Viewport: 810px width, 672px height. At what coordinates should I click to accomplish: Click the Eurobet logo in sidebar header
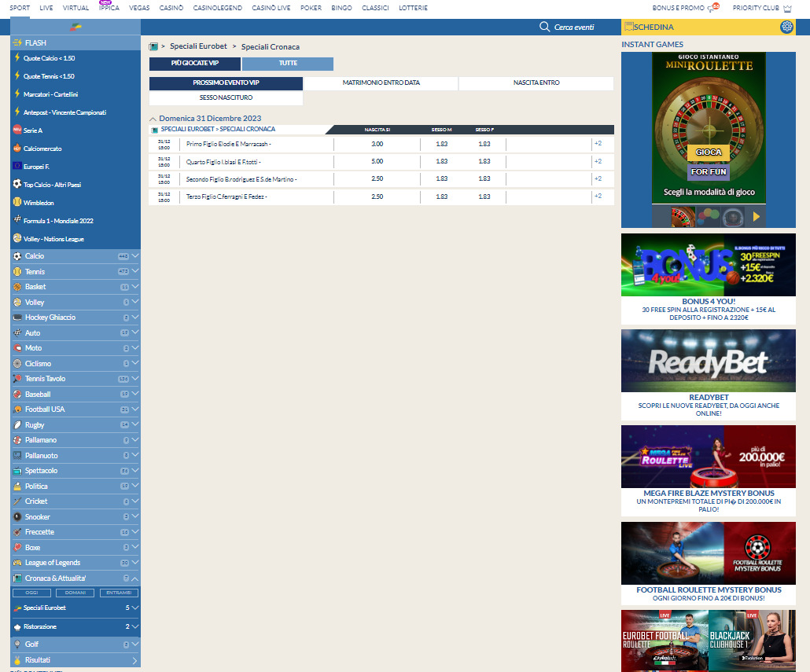[x=75, y=27]
